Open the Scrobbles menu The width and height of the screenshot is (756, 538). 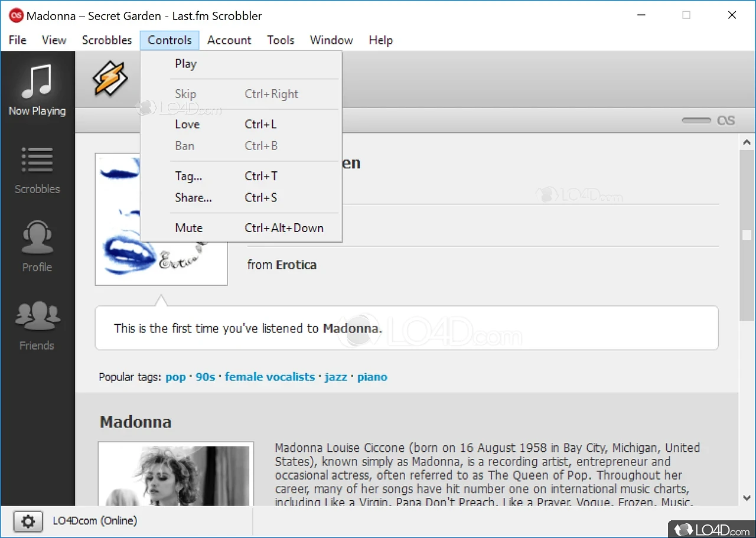point(107,40)
